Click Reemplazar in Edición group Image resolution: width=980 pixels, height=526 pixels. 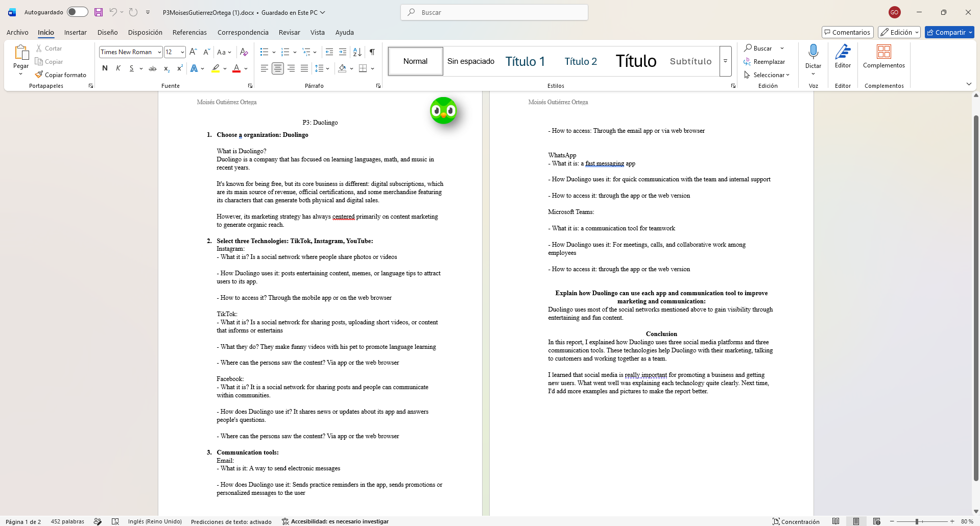pos(764,61)
